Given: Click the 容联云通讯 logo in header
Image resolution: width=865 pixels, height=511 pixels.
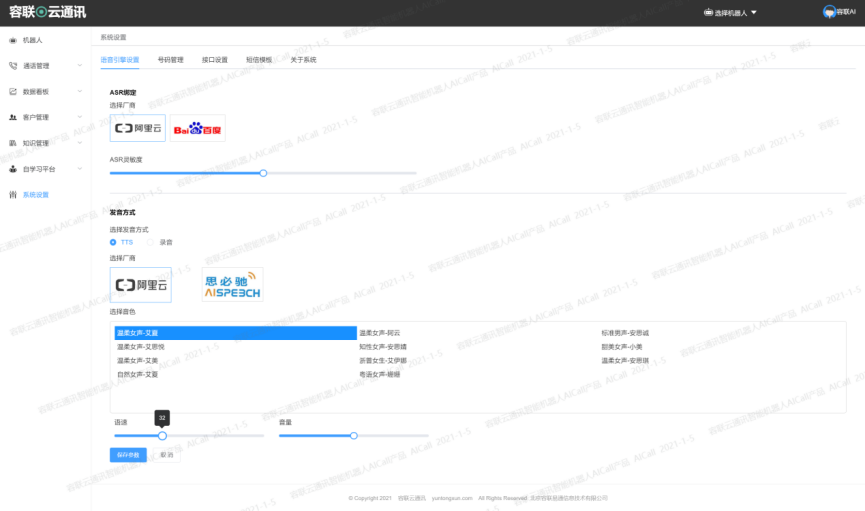Looking at the screenshot, I should point(47,12).
